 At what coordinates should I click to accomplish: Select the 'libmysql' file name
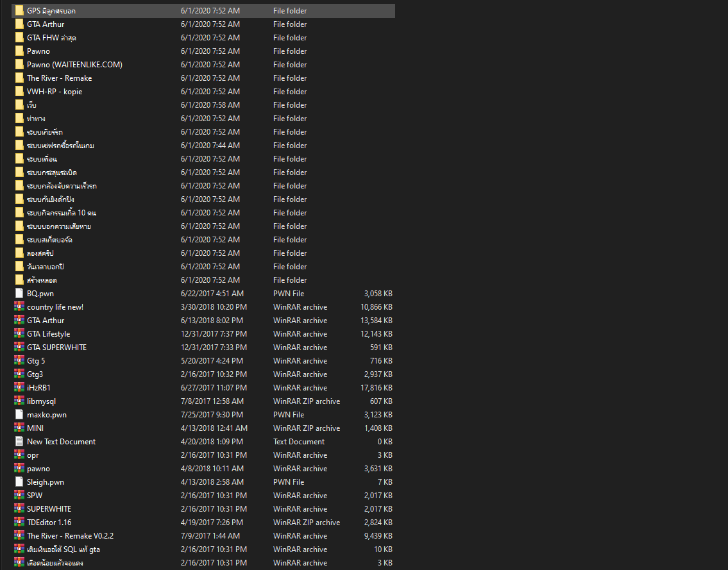click(41, 401)
